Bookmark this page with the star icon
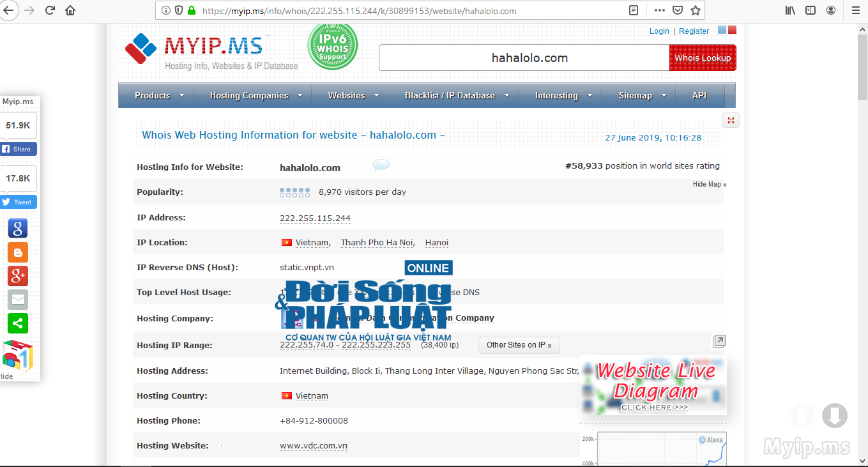Viewport: 868px width, 467px height. 696,10
